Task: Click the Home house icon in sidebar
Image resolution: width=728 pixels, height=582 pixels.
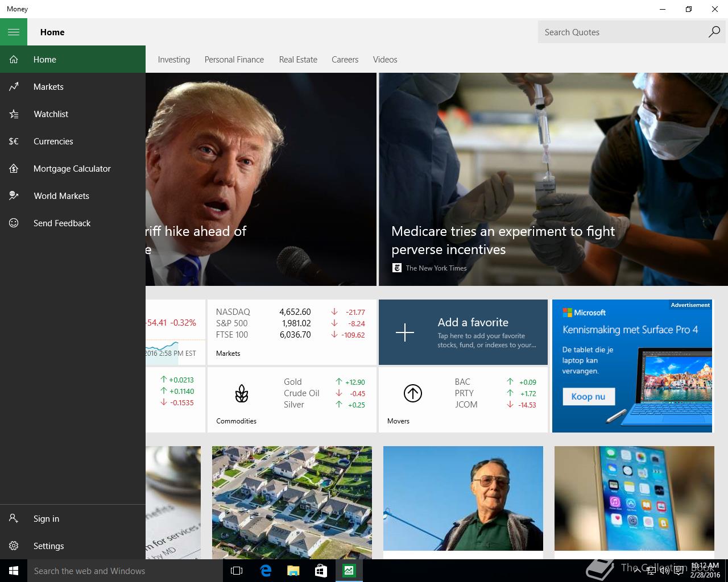Action: pyautogui.click(x=14, y=59)
